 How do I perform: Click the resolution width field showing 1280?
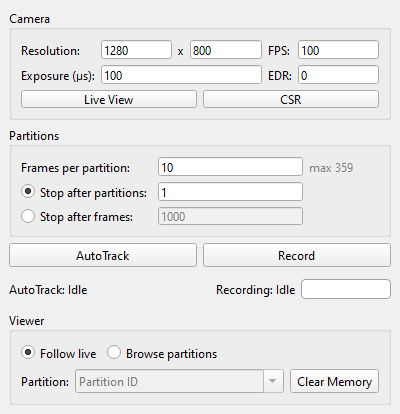pyautogui.click(x=136, y=50)
